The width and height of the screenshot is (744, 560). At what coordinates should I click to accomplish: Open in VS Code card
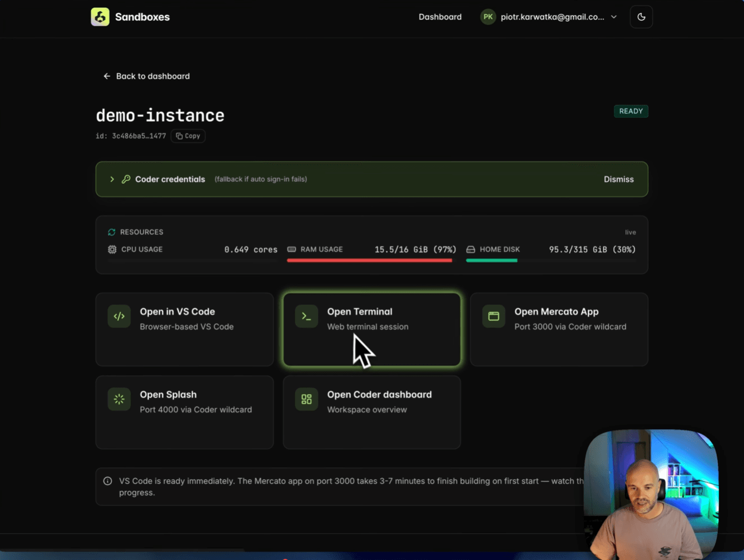point(185,329)
